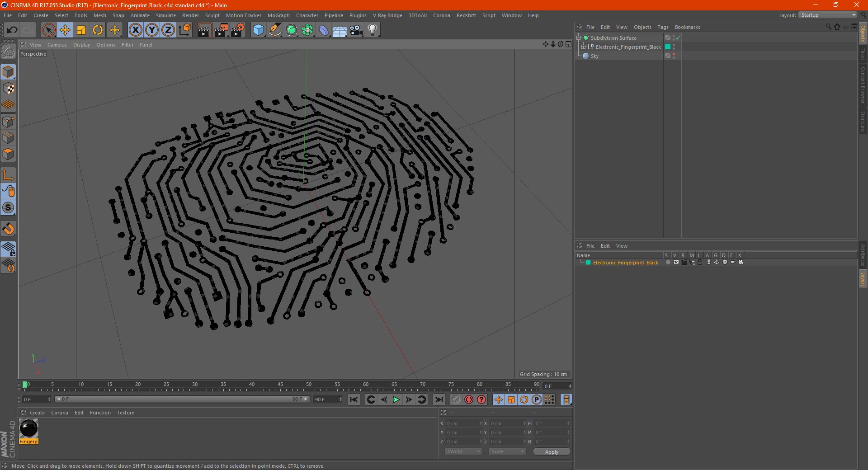Open the spline pen tool

(x=274, y=30)
